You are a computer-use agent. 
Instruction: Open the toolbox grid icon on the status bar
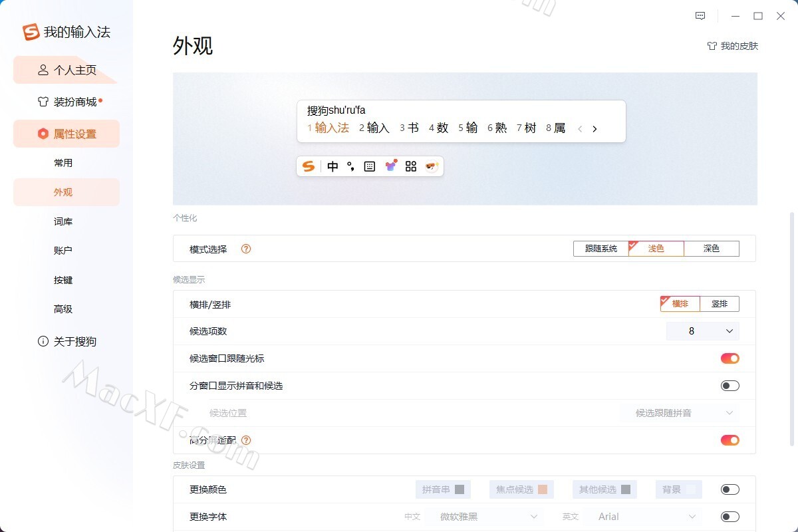(410, 166)
